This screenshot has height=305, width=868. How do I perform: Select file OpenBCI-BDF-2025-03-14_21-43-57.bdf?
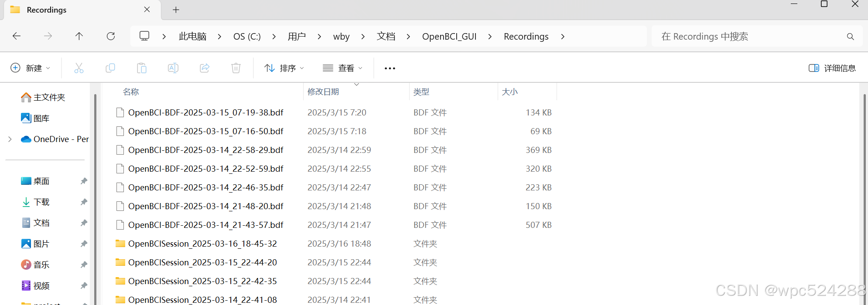tap(205, 225)
